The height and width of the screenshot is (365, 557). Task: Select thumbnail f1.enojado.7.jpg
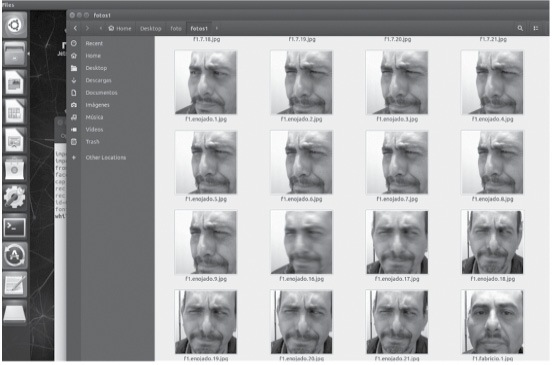(397, 162)
